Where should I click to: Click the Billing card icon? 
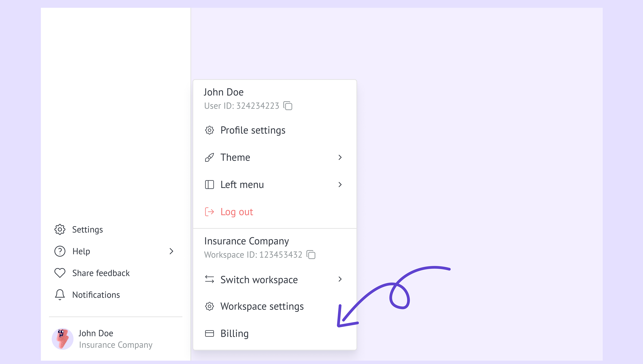[x=209, y=334]
